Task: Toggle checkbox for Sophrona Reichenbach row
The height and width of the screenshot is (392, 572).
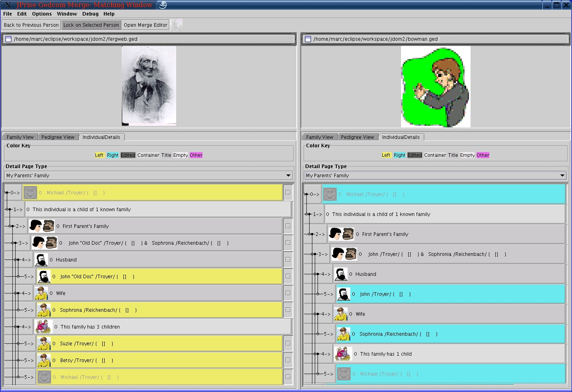Action: tap(288, 310)
